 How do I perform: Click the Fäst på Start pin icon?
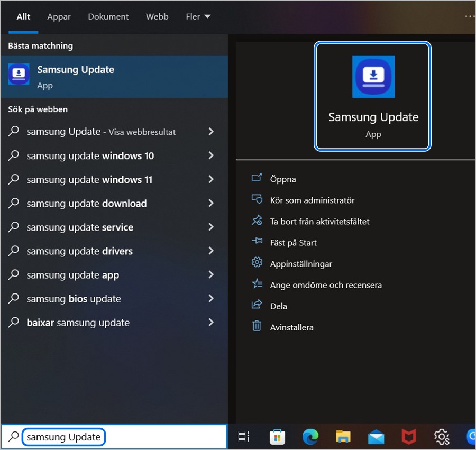click(x=257, y=242)
